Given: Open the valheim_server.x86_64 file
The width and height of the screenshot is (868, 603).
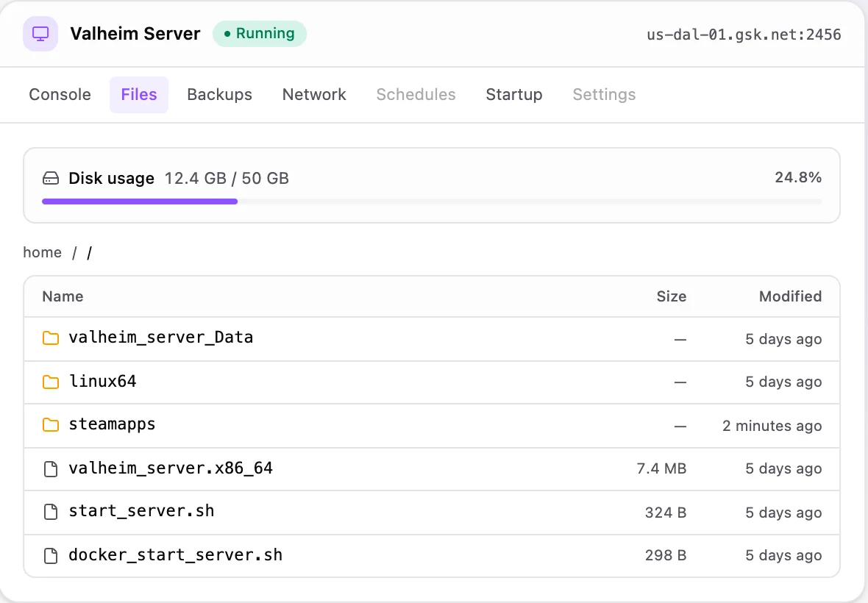Looking at the screenshot, I should (x=171, y=468).
